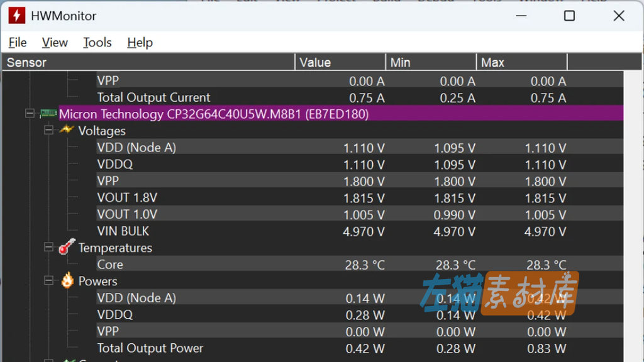
Task: Open the File menu
Action: coord(17,42)
